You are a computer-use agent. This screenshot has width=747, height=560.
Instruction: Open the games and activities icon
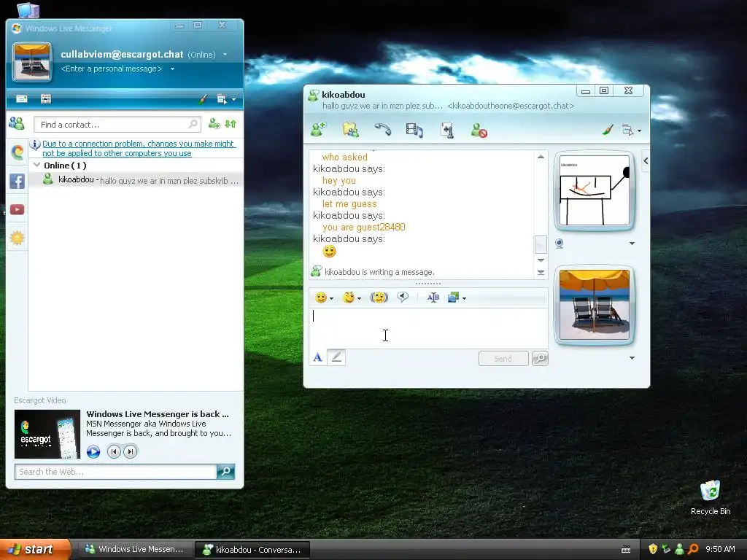point(447,130)
